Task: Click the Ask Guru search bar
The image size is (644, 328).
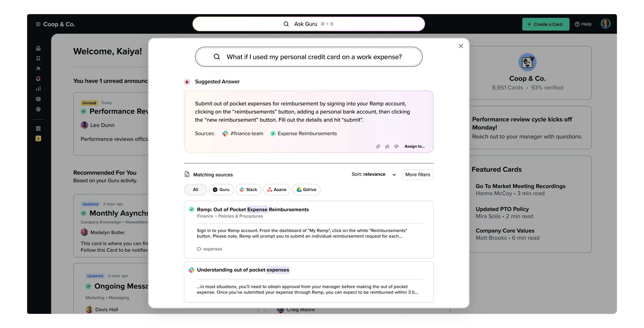Action: click(x=308, y=24)
